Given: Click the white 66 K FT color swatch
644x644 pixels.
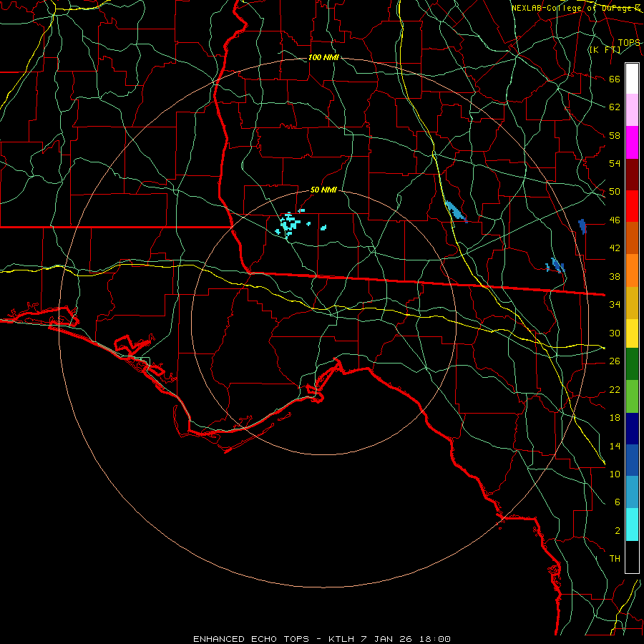Looking at the screenshot, I should pyautogui.click(x=632, y=79).
